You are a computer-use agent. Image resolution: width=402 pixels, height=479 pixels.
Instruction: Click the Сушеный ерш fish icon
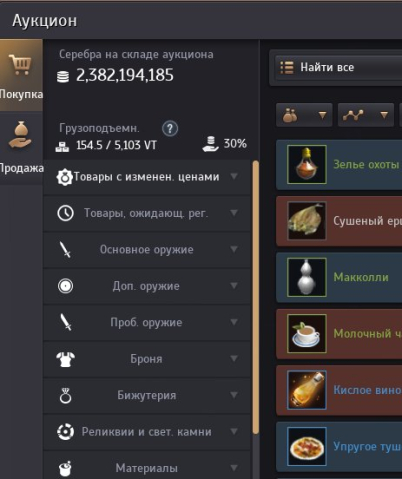click(307, 221)
